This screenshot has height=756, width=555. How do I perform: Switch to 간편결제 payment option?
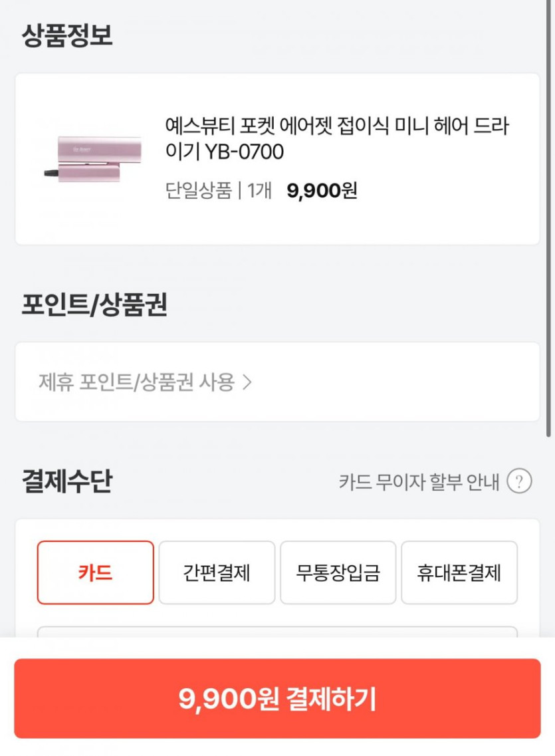pyautogui.click(x=217, y=572)
